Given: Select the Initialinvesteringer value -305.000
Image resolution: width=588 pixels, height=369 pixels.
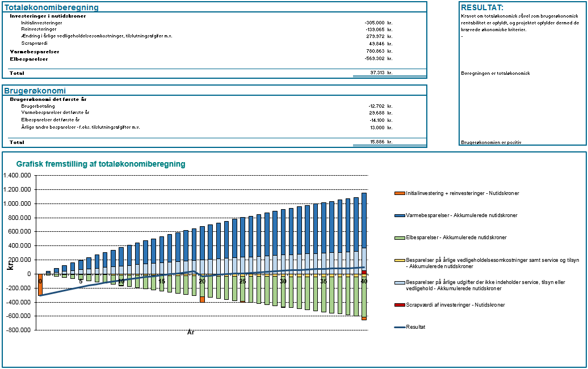Looking at the screenshot, I should pyautogui.click(x=374, y=23).
